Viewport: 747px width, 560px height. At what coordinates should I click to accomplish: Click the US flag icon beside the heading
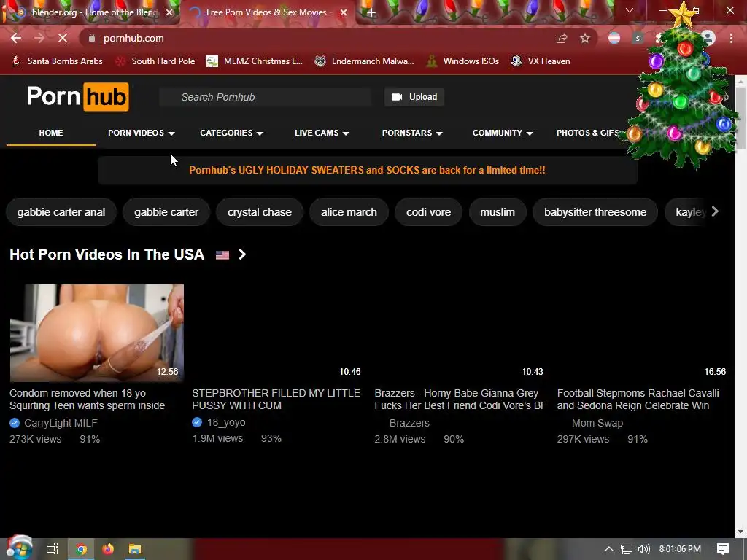click(222, 254)
